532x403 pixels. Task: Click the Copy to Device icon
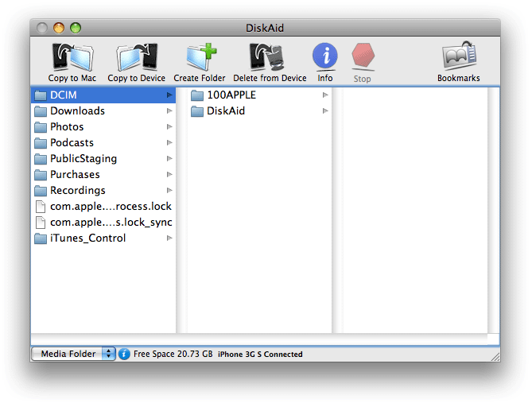(x=136, y=58)
